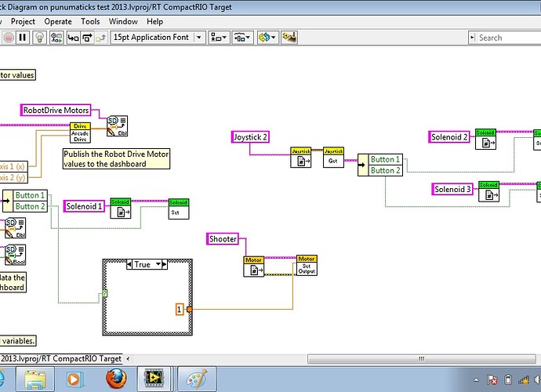541x392 pixels.
Task: Select the RobotDrive Motors constant
Action: (56, 110)
